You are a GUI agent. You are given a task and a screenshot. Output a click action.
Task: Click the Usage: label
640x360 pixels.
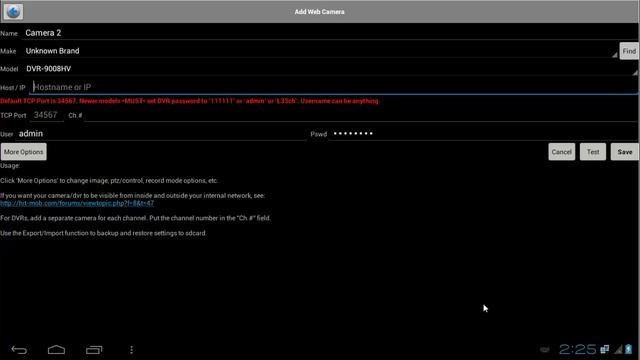click(10, 166)
